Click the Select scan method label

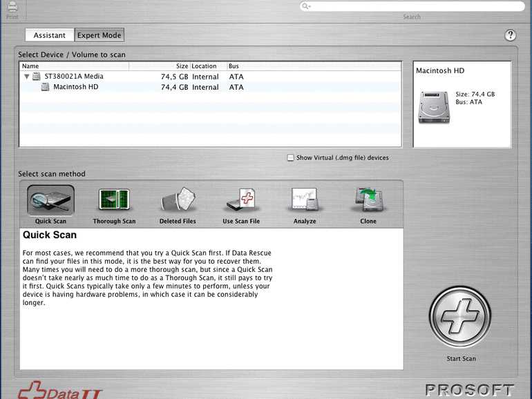pos(52,174)
